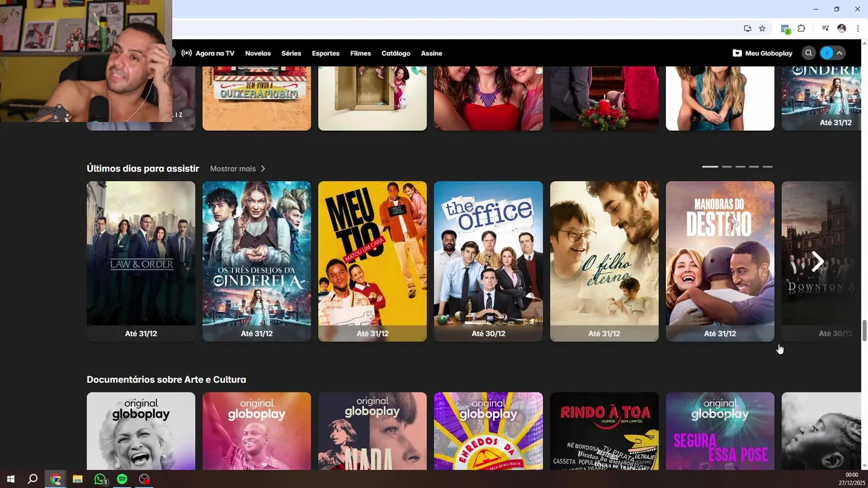Open the Globoplay search icon

click(x=808, y=53)
